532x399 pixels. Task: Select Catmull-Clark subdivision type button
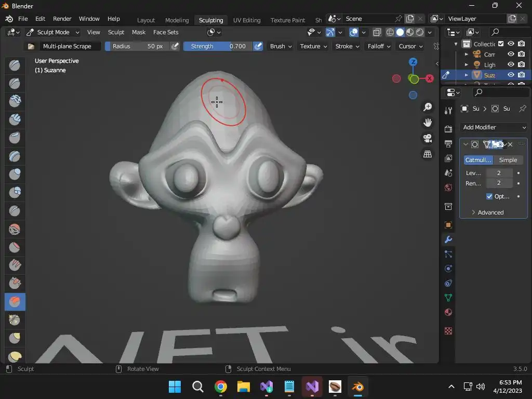click(x=478, y=160)
